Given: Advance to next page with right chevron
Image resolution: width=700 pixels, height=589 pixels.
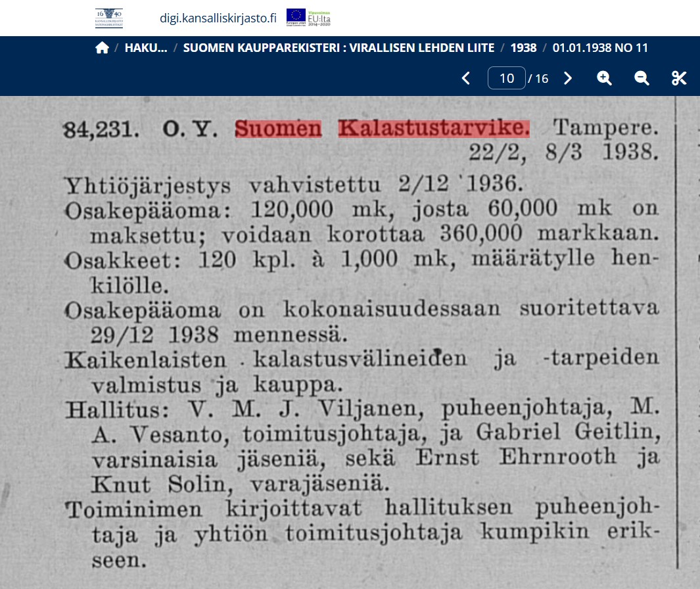Looking at the screenshot, I should [x=568, y=78].
